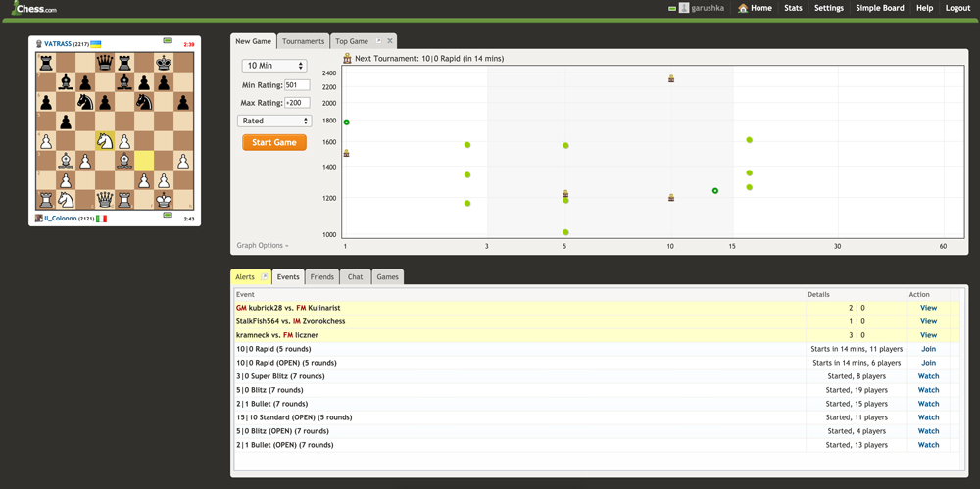Viewport: 980px width, 489px height.
Task: Click the green online status icon before garushka
Action: pyautogui.click(x=672, y=8)
